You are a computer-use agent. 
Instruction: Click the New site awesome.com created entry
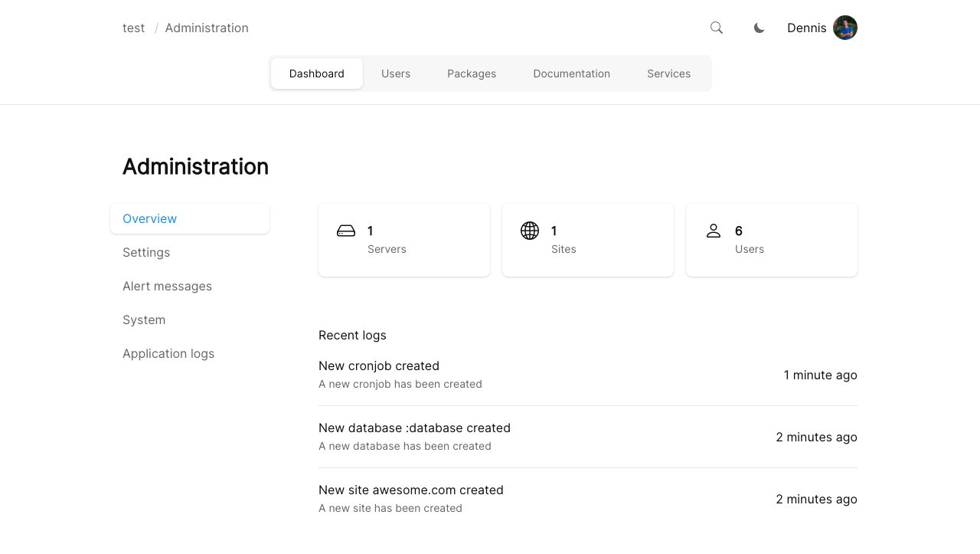[411, 490]
